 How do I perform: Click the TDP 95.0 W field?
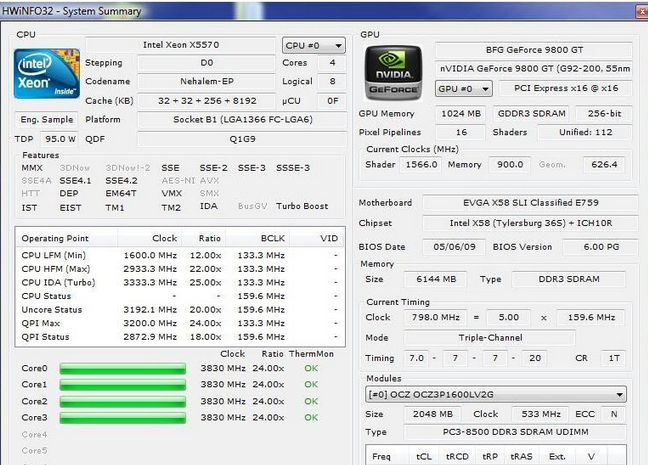pyautogui.click(x=60, y=139)
